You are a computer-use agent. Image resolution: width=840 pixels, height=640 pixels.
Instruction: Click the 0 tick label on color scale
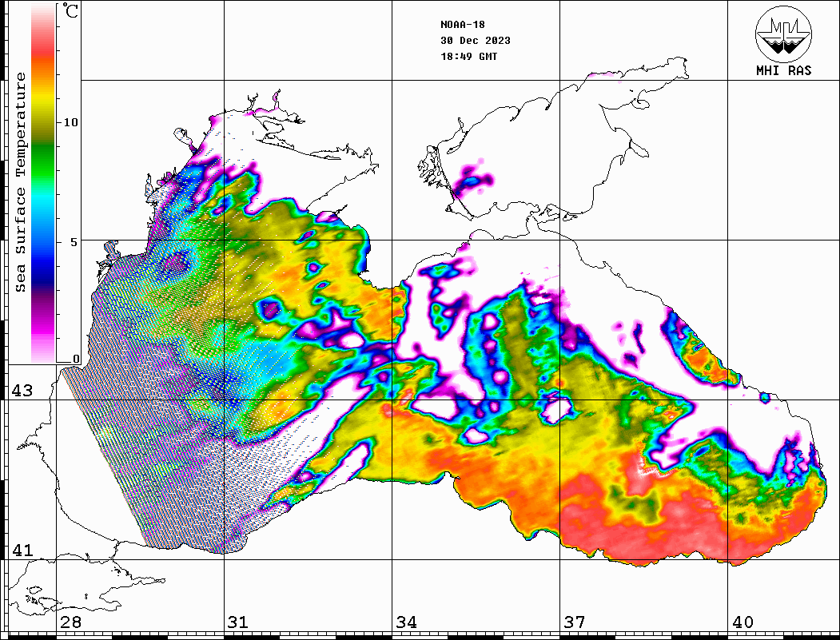tap(76, 359)
